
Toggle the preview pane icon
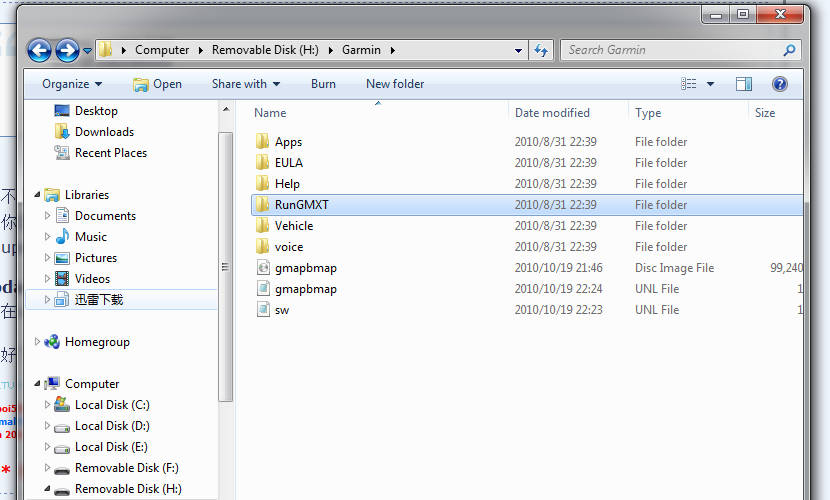[743, 84]
